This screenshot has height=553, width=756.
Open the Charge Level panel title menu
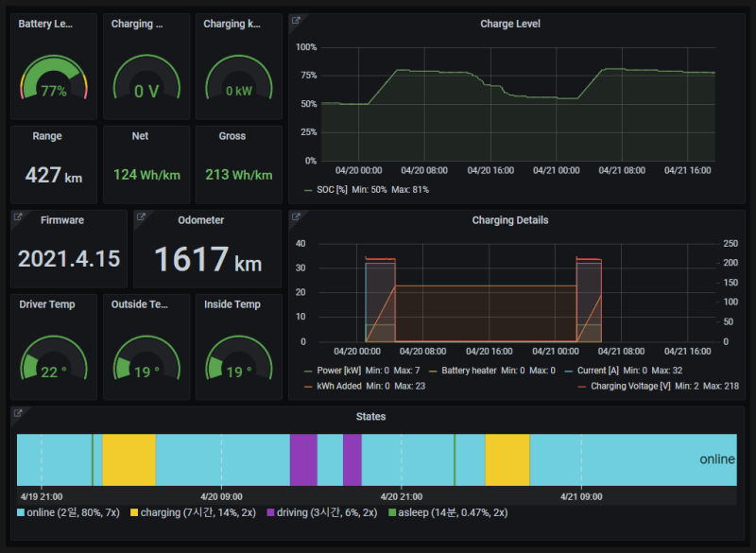pyautogui.click(x=510, y=24)
